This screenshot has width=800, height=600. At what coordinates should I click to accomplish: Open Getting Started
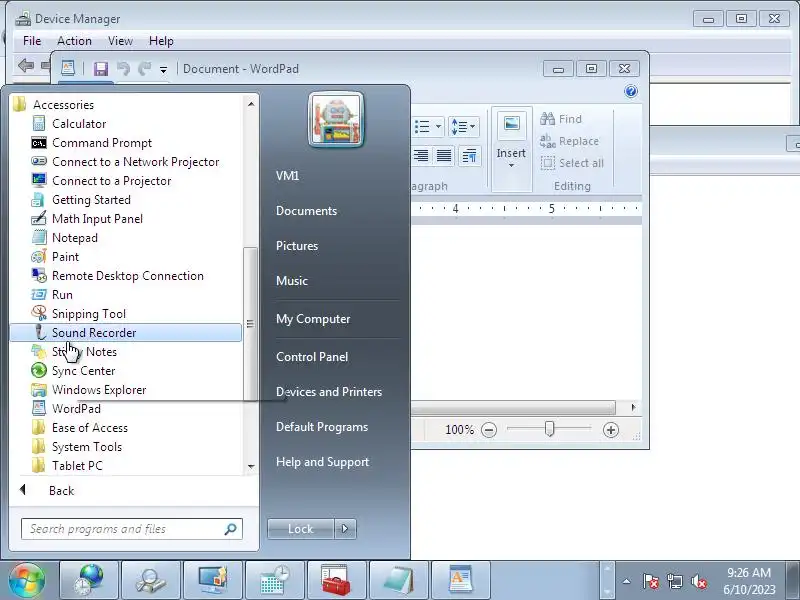(x=91, y=199)
